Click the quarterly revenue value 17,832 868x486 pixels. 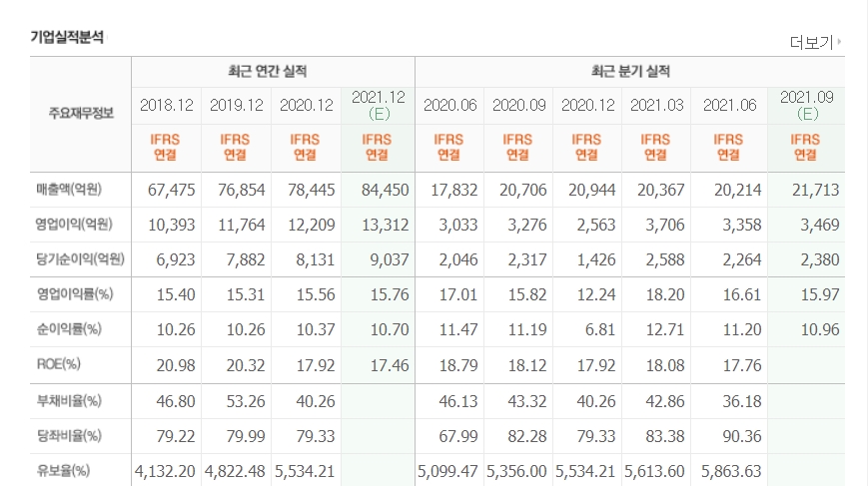click(453, 191)
